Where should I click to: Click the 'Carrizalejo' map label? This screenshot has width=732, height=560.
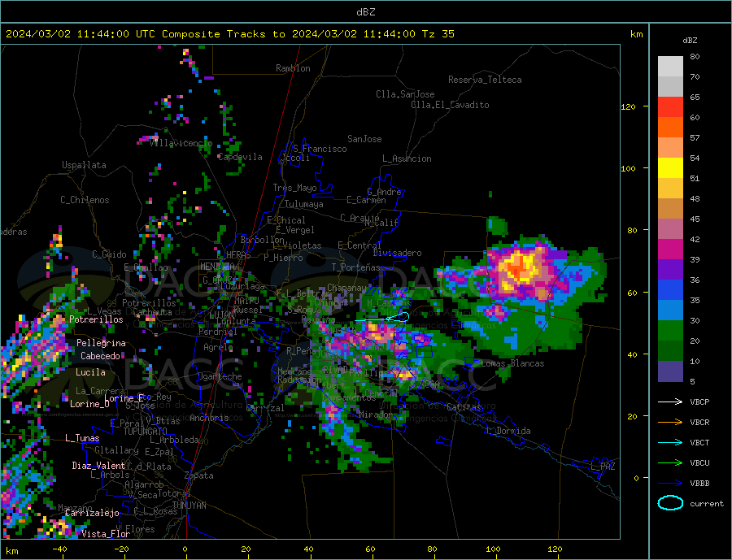coord(92,514)
